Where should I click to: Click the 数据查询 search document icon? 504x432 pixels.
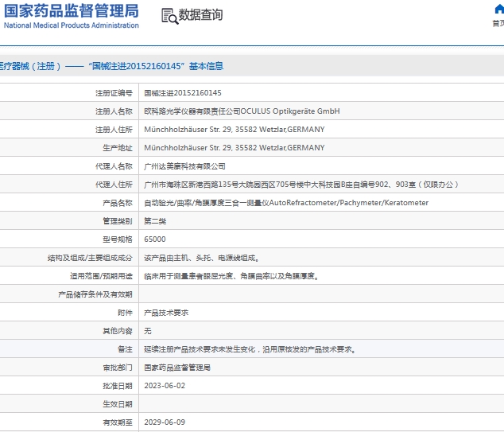pyautogui.click(x=169, y=16)
